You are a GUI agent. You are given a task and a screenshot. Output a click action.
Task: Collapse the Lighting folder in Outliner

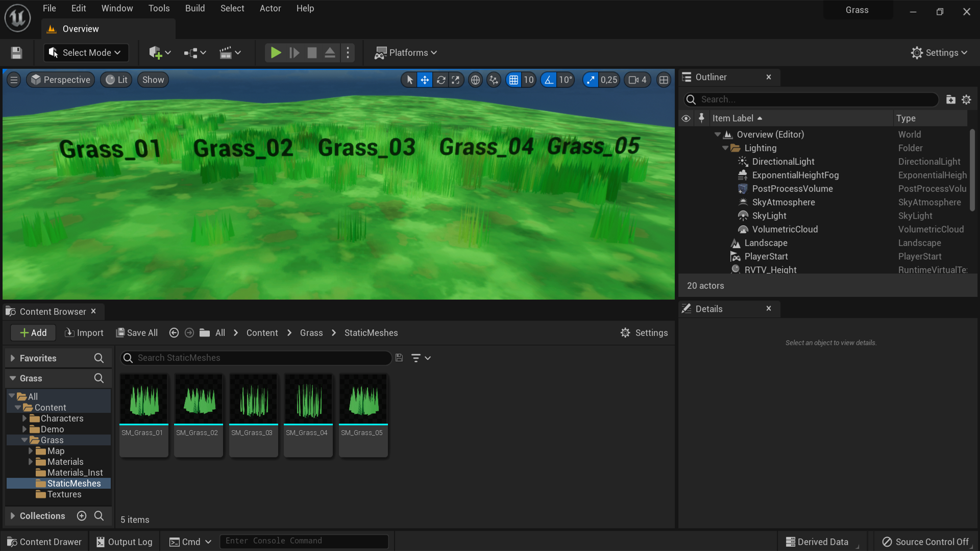tap(725, 148)
